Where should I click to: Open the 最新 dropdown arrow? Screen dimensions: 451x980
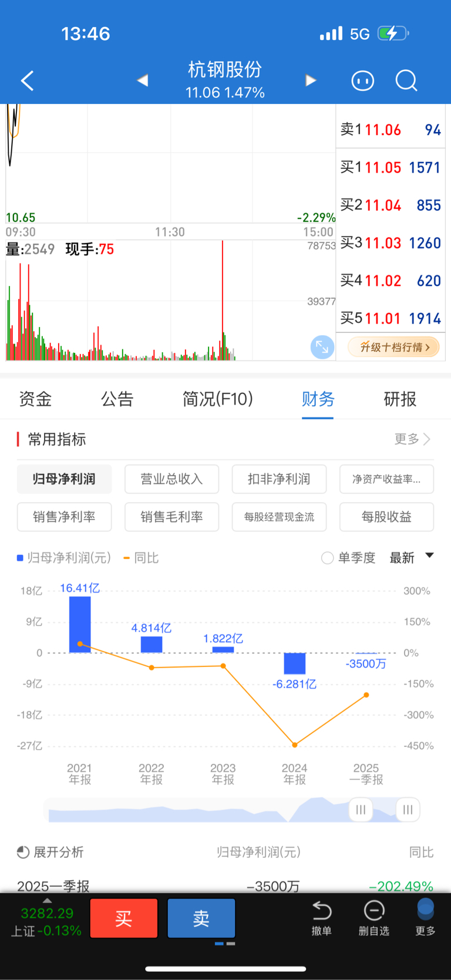click(429, 555)
